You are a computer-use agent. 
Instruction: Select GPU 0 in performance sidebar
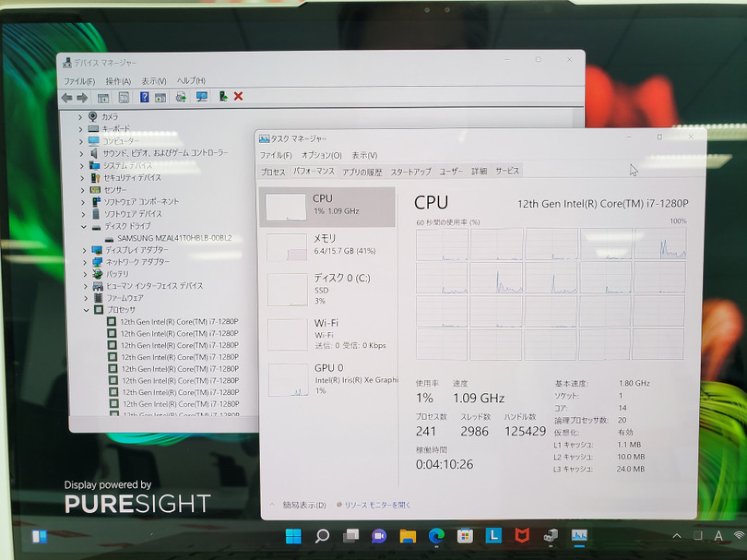(328, 380)
